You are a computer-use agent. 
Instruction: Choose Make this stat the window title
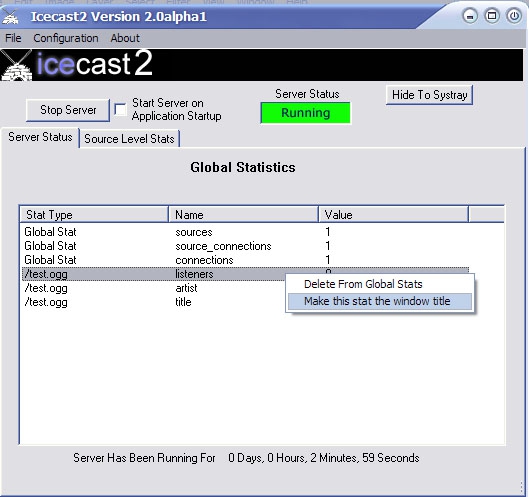tap(380, 301)
